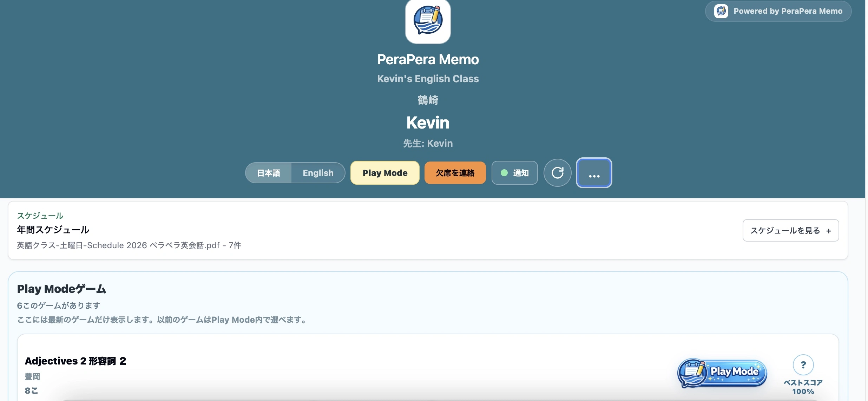Click the 6このゲームがあります text
Image resolution: width=868 pixels, height=401 pixels.
click(x=59, y=305)
